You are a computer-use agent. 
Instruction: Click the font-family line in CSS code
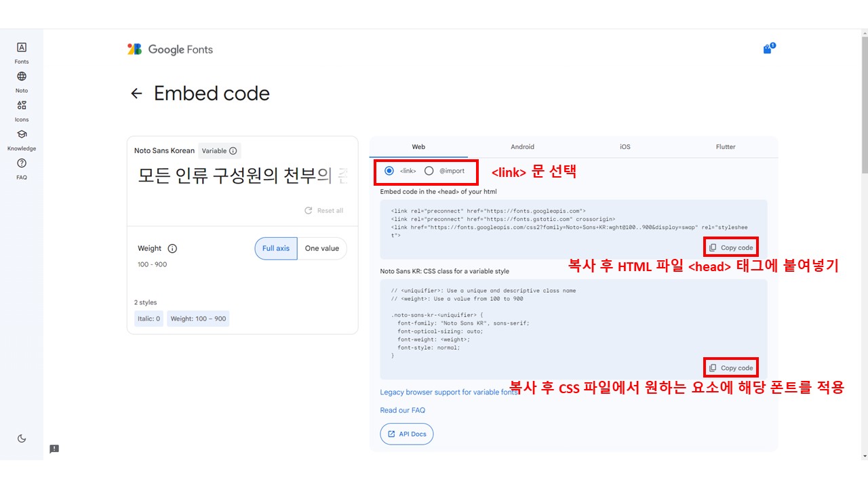pyautogui.click(x=463, y=323)
